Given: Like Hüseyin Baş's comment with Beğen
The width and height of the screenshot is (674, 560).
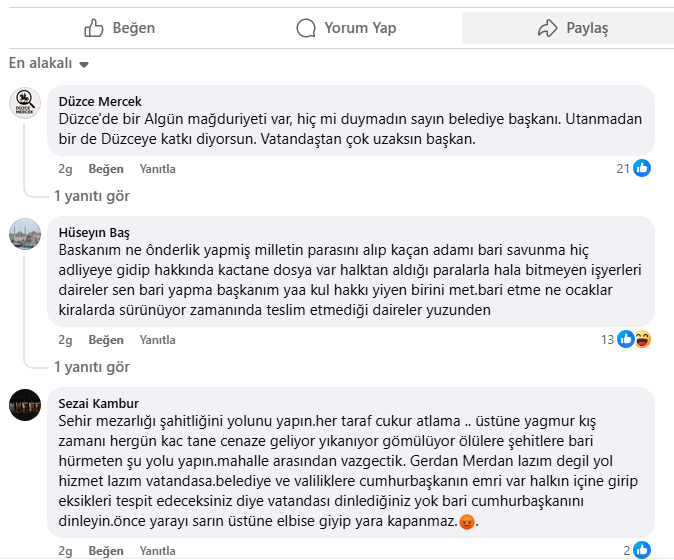Looking at the screenshot, I should (105, 340).
